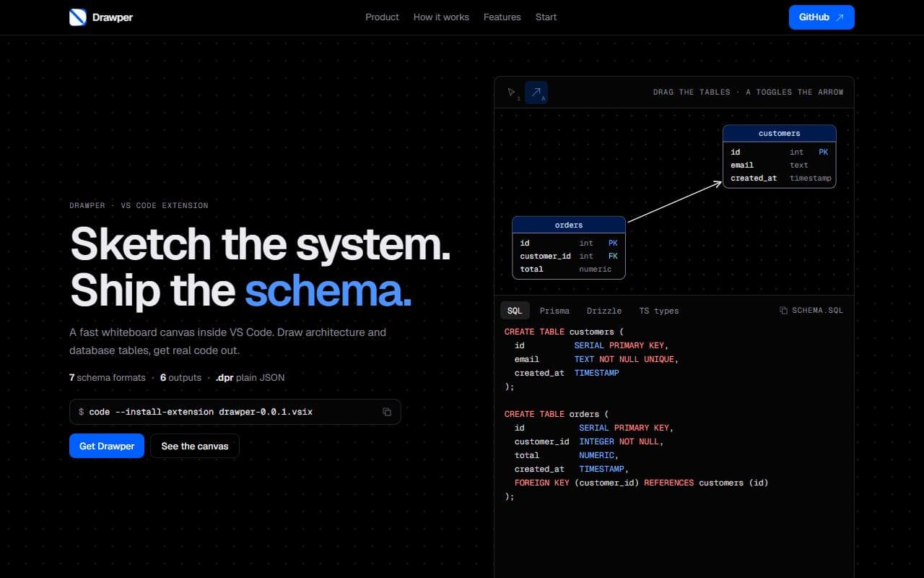The image size is (924, 578).
Task: Click the Drawper logo icon
Action: [78, 17]
